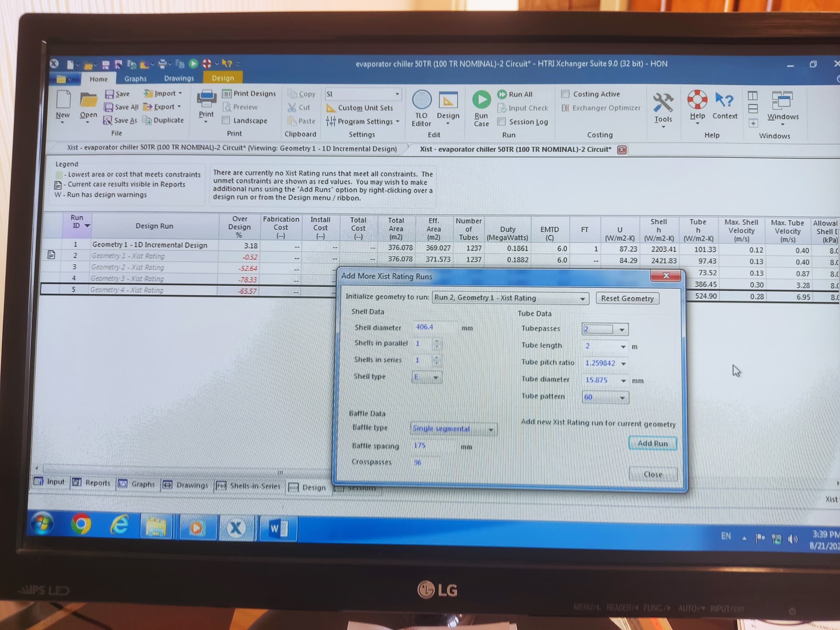Image resolution: width=840 pixels, height=630 pixels.
Task: Click the Reset Geometry button
Action: tap(627, 298)
